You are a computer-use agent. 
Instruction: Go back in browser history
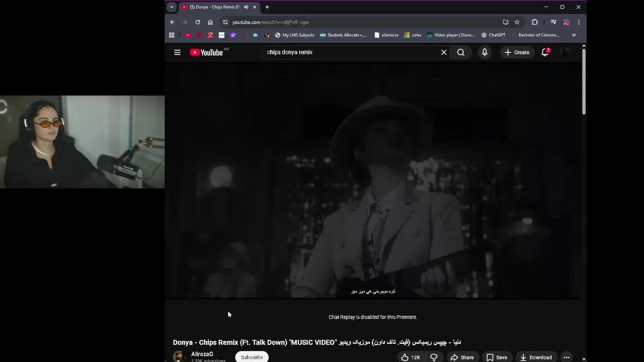pyautogui.click(x=173, y=22)
